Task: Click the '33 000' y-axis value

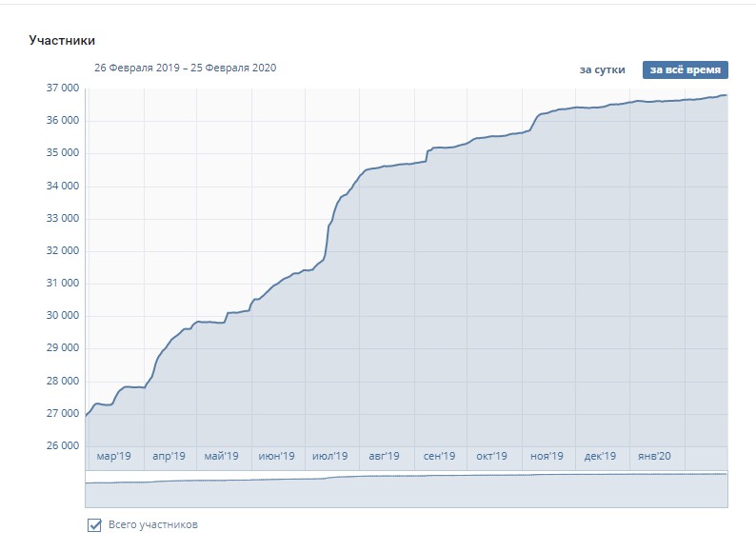Action: coord(63,218)
